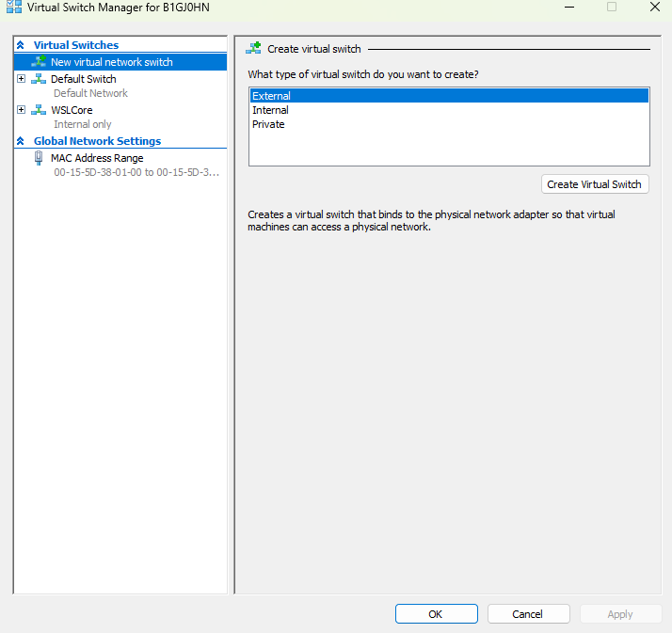Viewport: 672px width, 633px height.
Task: Choose Private switch type in list
Action: click(x=268, y=124)
